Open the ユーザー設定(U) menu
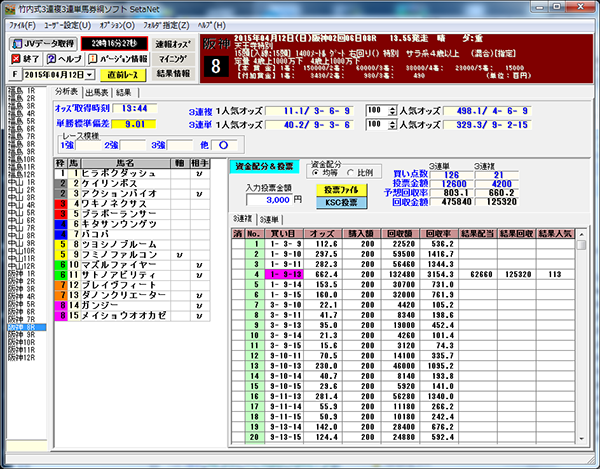The image size is (600, 469). coord(67,25)
